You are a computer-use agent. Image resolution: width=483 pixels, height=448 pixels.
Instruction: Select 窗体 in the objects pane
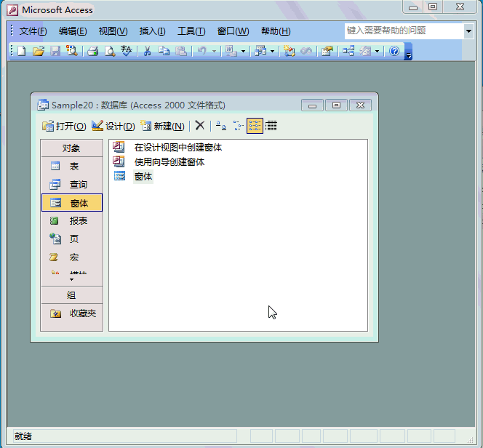click(x=72, y=203)
